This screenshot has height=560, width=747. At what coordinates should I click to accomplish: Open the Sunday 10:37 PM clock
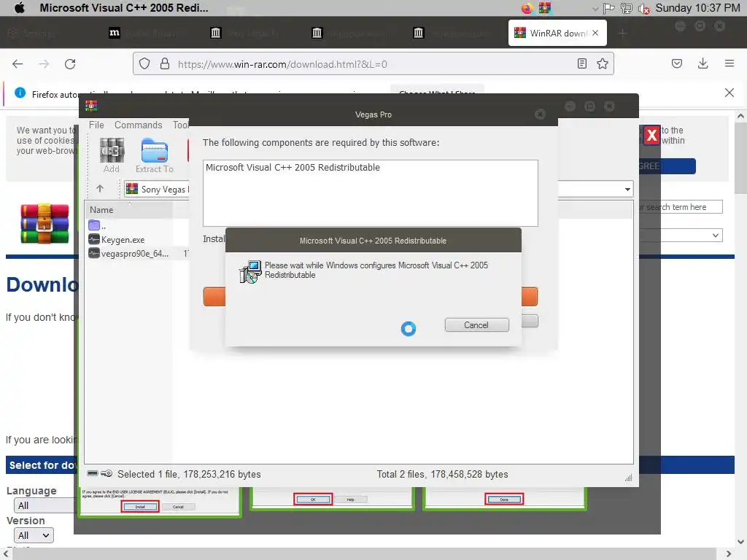(x=697, y=8)
